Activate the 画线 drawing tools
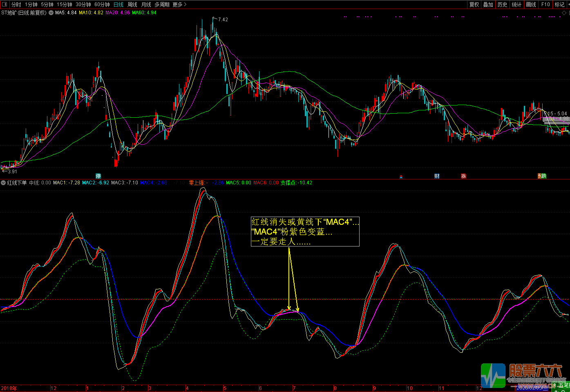The width and height of the screenshot is (570, 392). click(531, 4)
